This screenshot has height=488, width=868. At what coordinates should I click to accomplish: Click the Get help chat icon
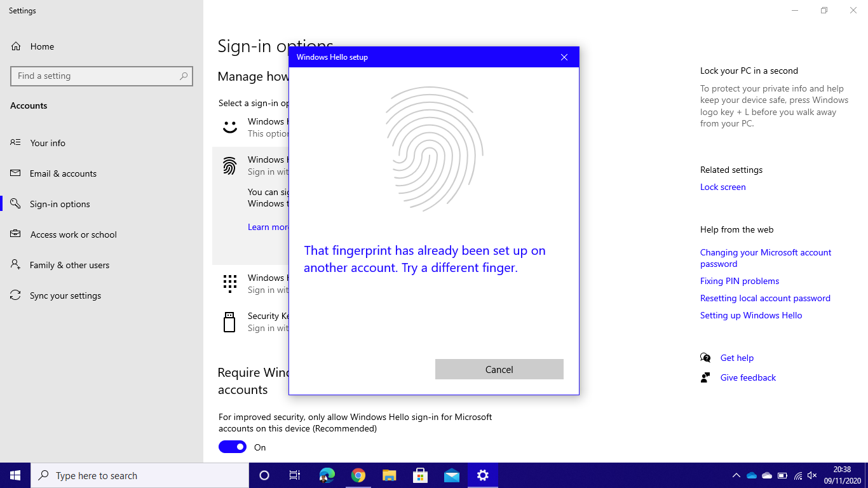[705, 358]
